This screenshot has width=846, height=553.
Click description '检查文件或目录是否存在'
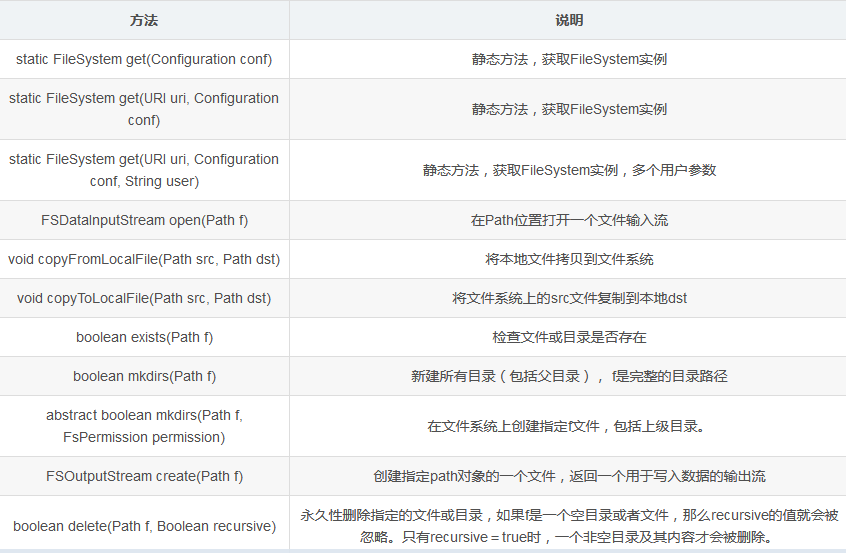[569, 337]
